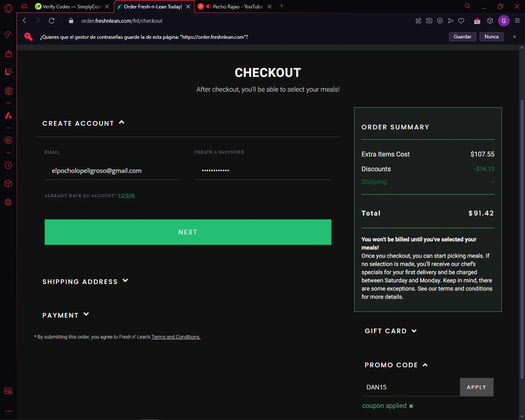
Task: Click the Create a Password field
Action: click(x=262, y=170)
